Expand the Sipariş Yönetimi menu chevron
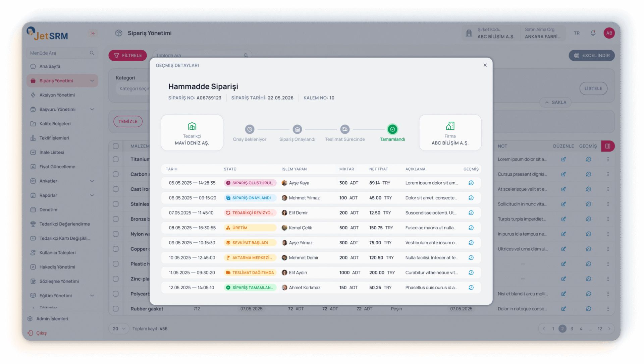This screenshot has width=644, height=364. coord(92,81)
